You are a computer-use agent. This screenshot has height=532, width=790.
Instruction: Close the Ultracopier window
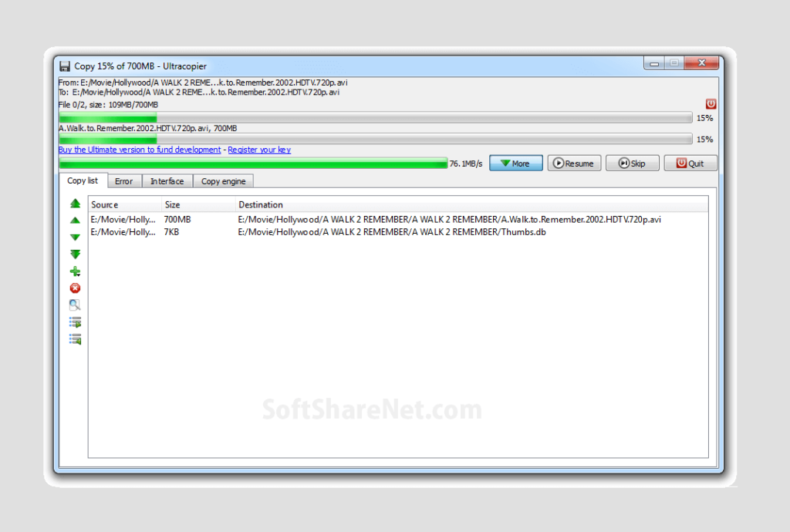[701, 63]
